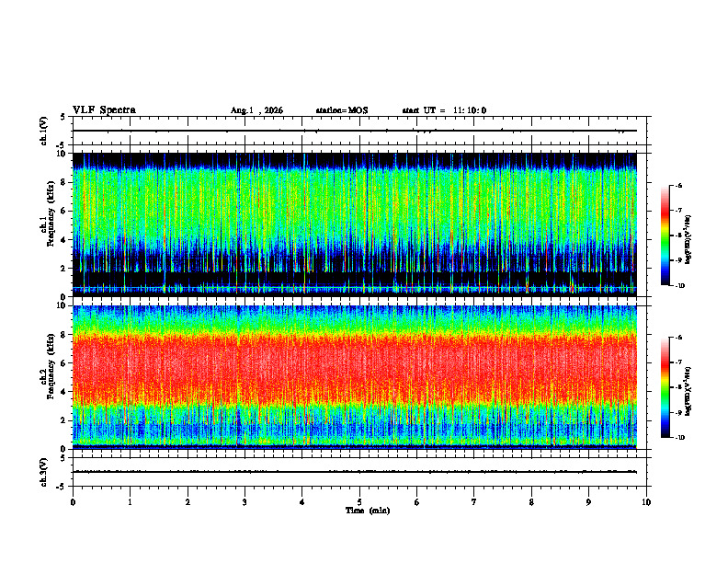Click the "VLF Spectra" plot title
The width and height of the screenshot is (728, 563).
tap(105, 110)
